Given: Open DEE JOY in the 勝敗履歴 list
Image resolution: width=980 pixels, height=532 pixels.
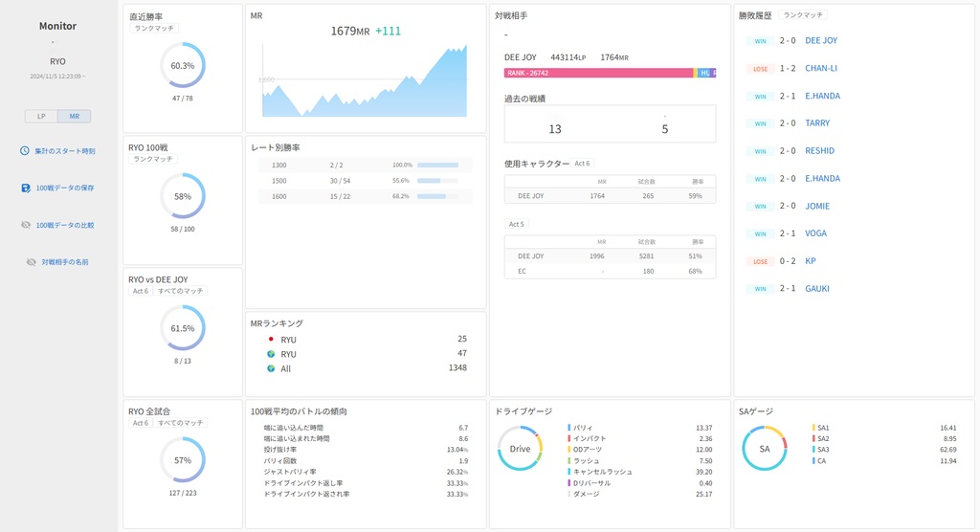Looking at the screenshot, I should (820, 40).
